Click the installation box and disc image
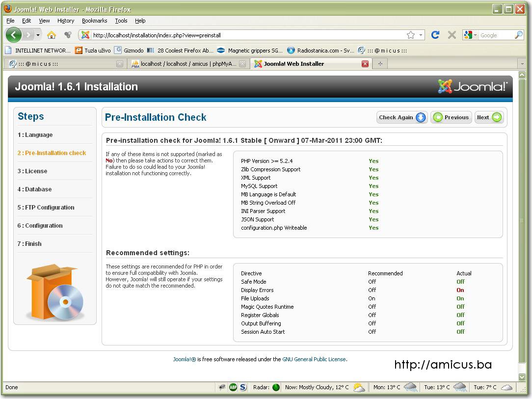 tap(55, 293)
